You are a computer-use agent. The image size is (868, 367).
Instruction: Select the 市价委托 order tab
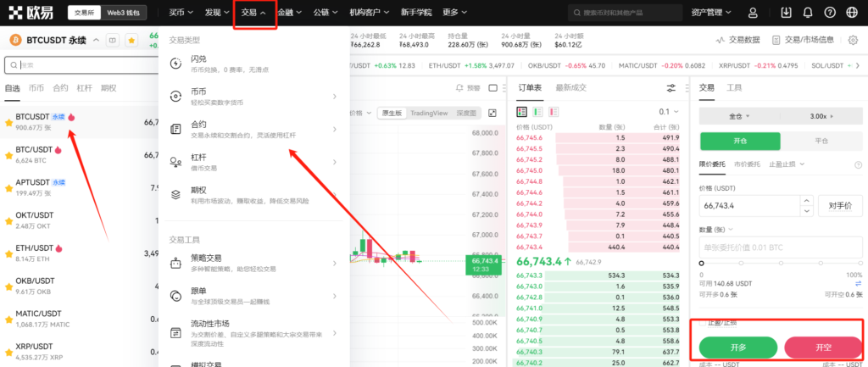coord(747,164)
